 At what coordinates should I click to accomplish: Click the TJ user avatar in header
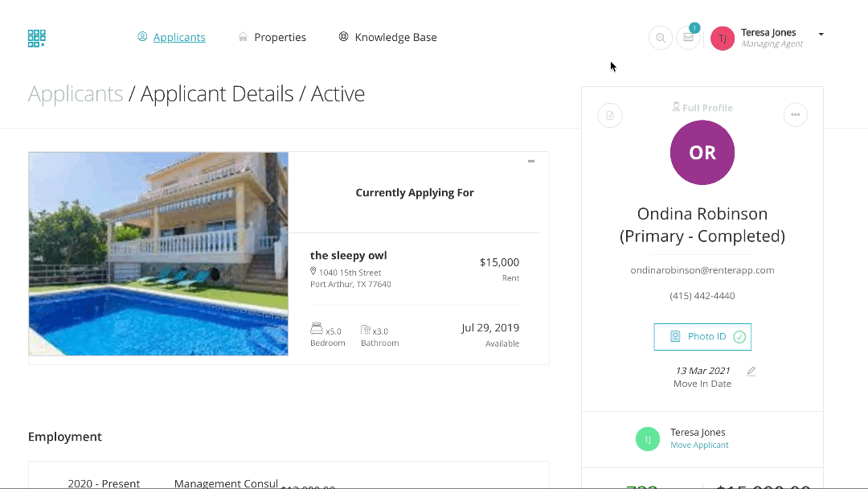[x=723, y=38]
